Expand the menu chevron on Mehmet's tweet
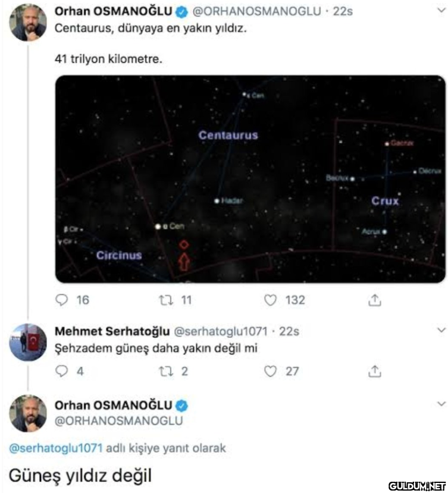This screenshot has width=448, height=493. [x=441, y=330]
